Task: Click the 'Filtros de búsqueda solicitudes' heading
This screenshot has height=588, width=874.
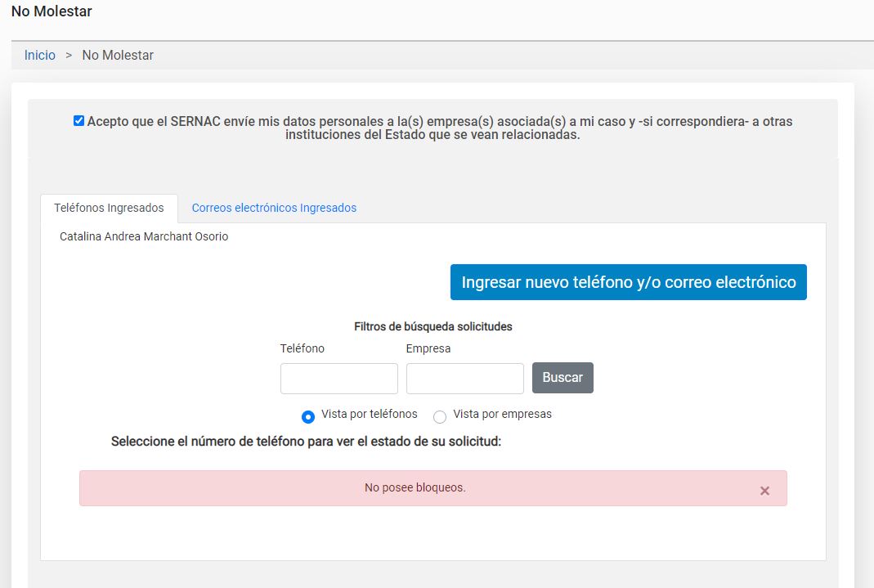Action: click(x=433, y=326)
